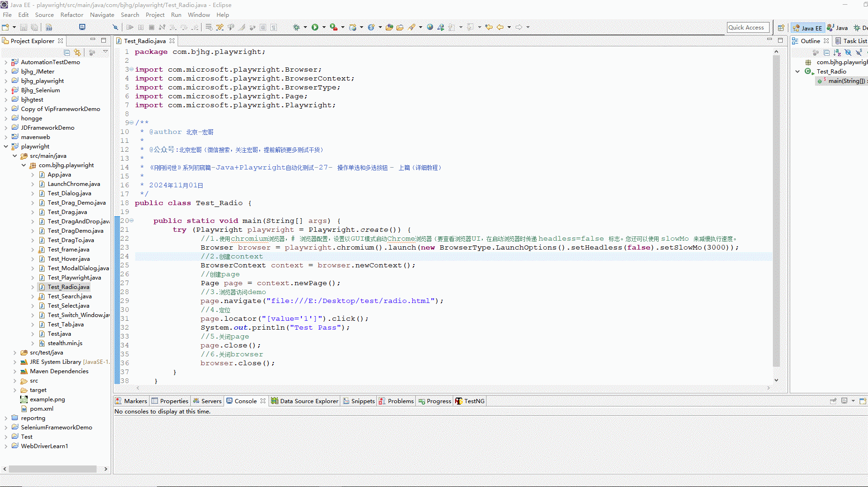868x487 pixels.
Task: Select stealth.min.js file in tree
Action: point(65,343)
